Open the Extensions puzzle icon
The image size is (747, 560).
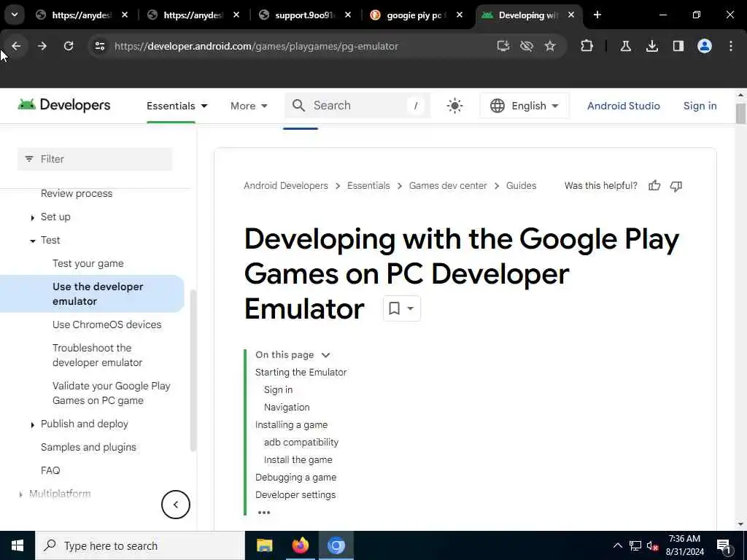point(587,46)
